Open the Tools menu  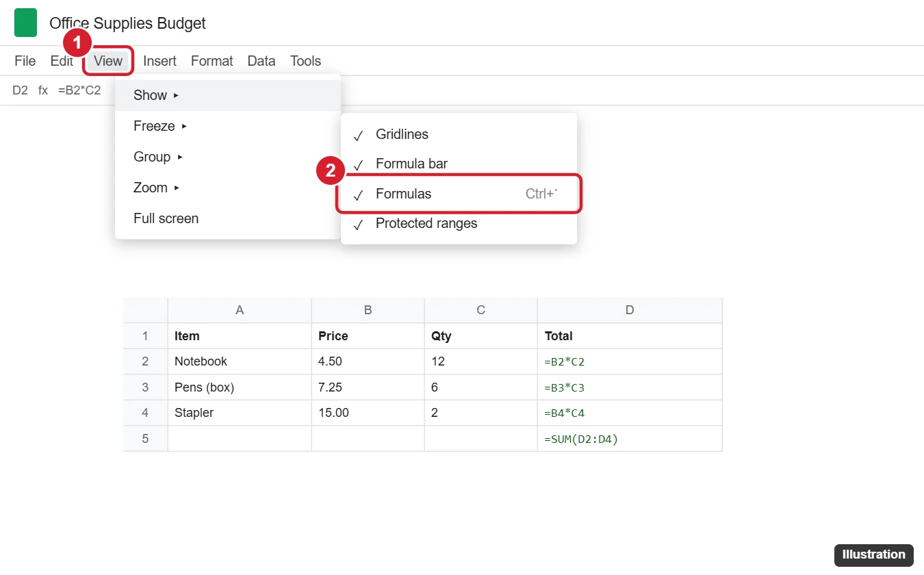click(x=305, y=61)
